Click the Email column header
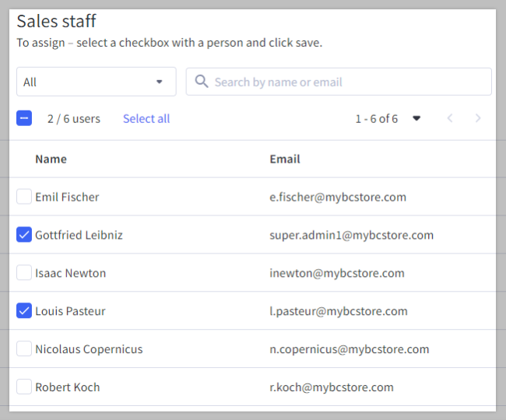The height and width of the screenshot is (420, 506). pos(285,159)
